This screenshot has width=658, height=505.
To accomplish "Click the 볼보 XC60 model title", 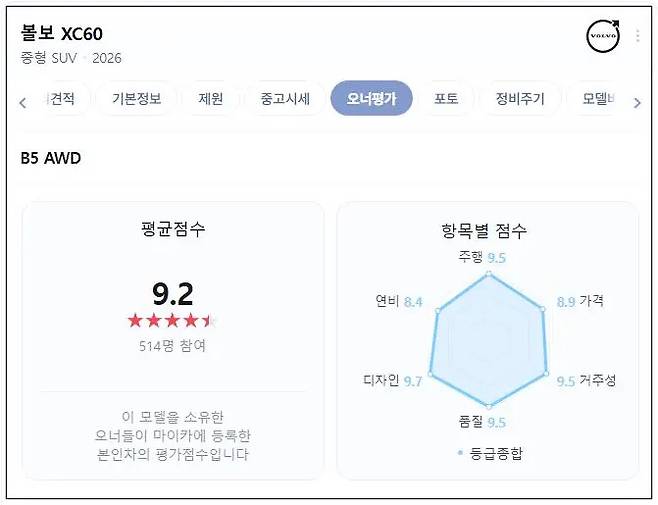I will tap(61, 35).
